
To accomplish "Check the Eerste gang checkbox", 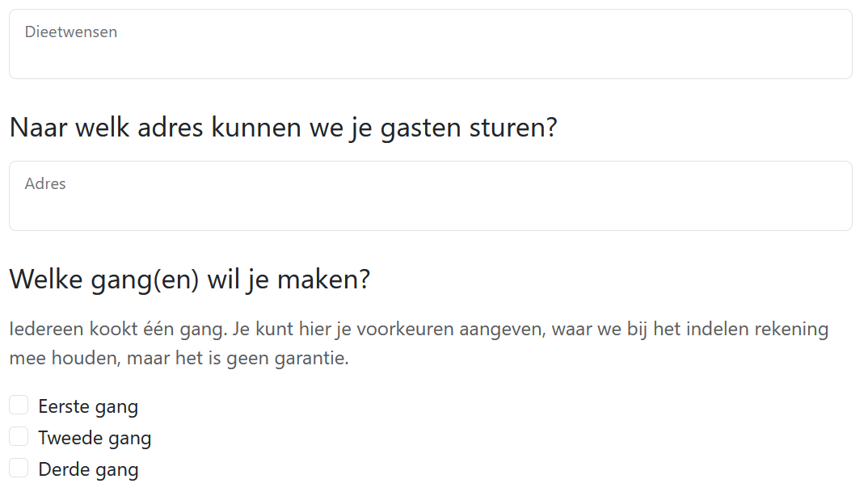I will [19, 406].
